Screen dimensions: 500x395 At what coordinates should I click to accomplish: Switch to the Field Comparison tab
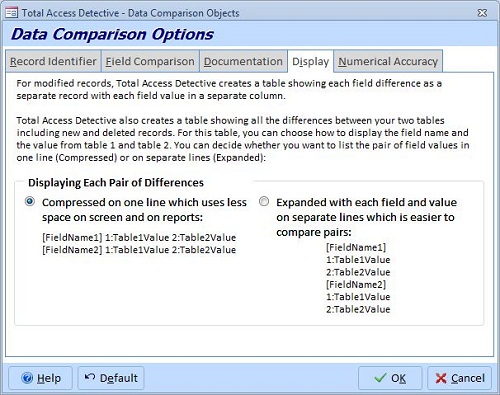click(150, 61)
